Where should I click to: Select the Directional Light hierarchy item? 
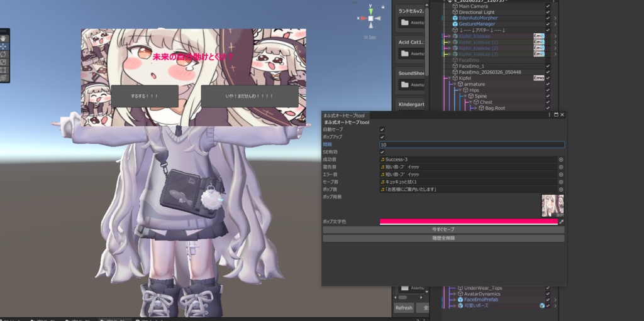(x=477, y=13)
